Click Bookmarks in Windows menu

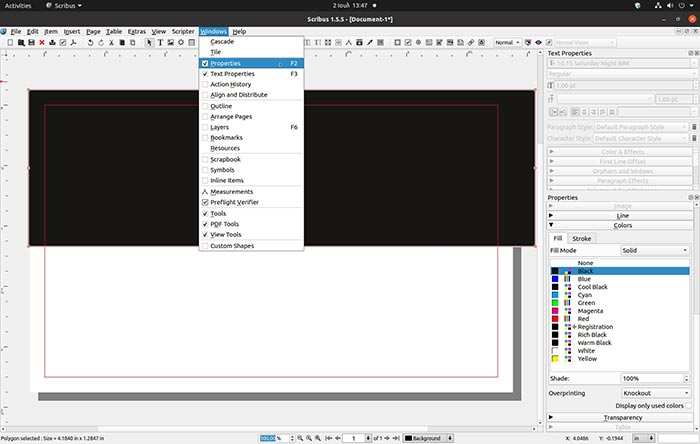pos(251,137)
